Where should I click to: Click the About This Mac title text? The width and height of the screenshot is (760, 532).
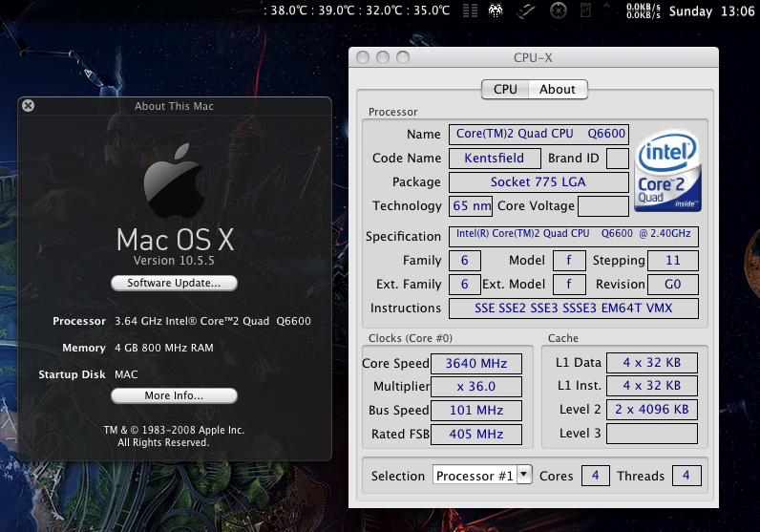[x=174, y=106]
